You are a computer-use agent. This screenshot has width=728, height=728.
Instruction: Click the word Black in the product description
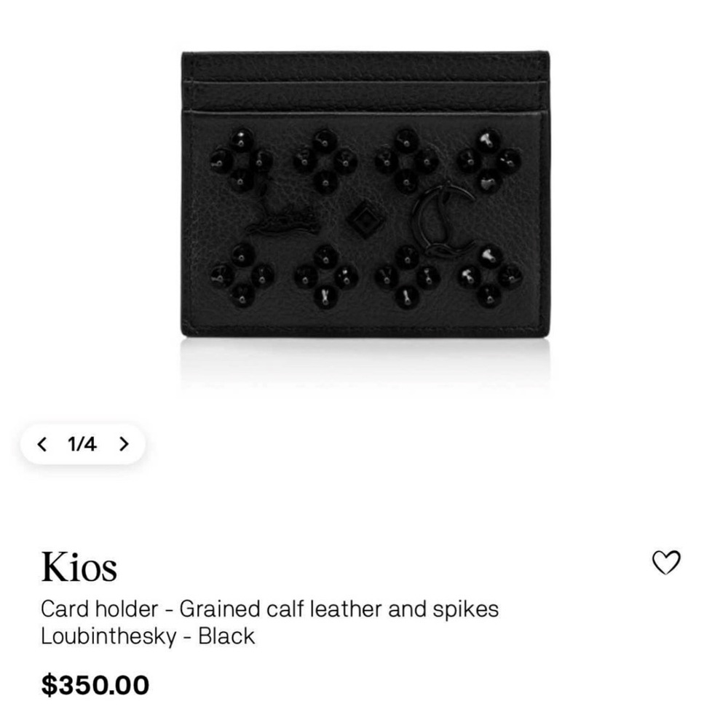(x=226, y=636)
